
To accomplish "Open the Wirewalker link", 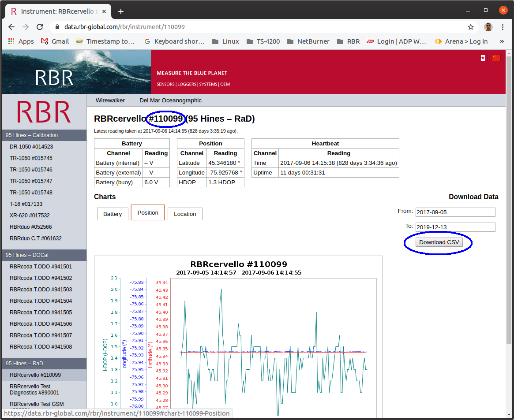I will pyautogui.click(x=110, y=100).
